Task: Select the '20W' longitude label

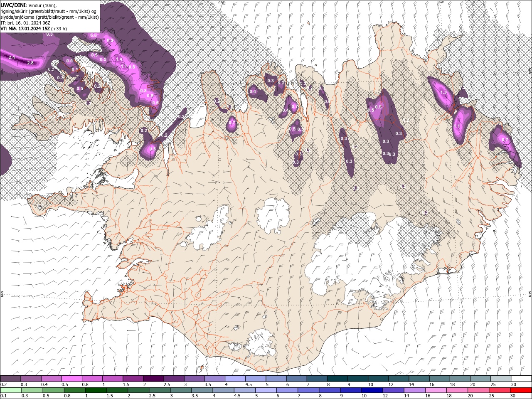Action: pyautogui.click(x=221, y=2)
